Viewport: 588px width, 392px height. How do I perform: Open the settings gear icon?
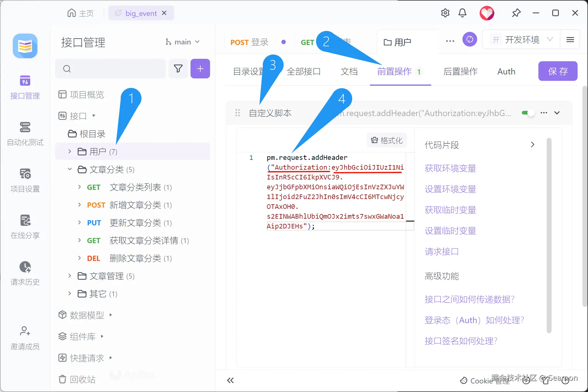click(445, 13)
